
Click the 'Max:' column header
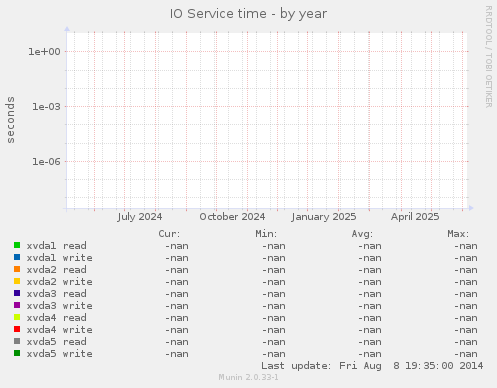(x=458, y=234)
